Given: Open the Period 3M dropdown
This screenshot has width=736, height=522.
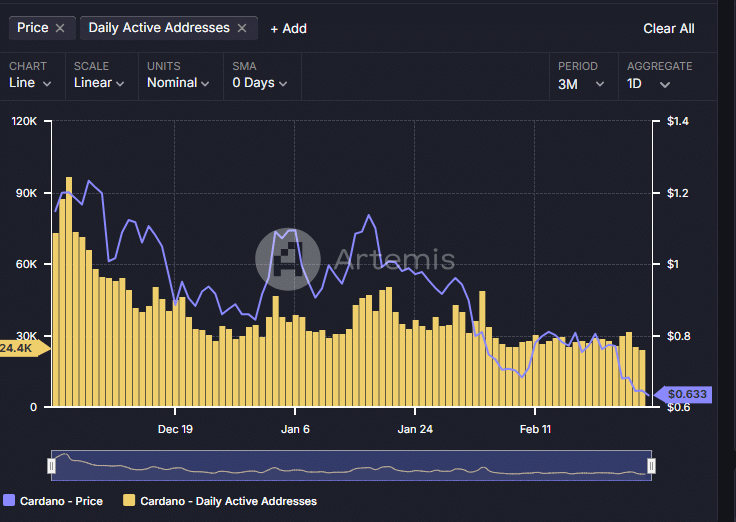Looking at the screenshot, I should tap(581, 84).
